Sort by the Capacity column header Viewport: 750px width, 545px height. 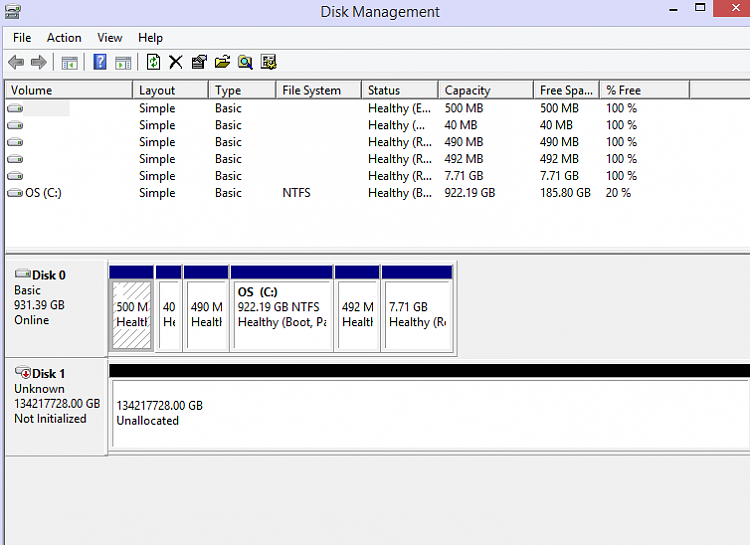[485, 90]
